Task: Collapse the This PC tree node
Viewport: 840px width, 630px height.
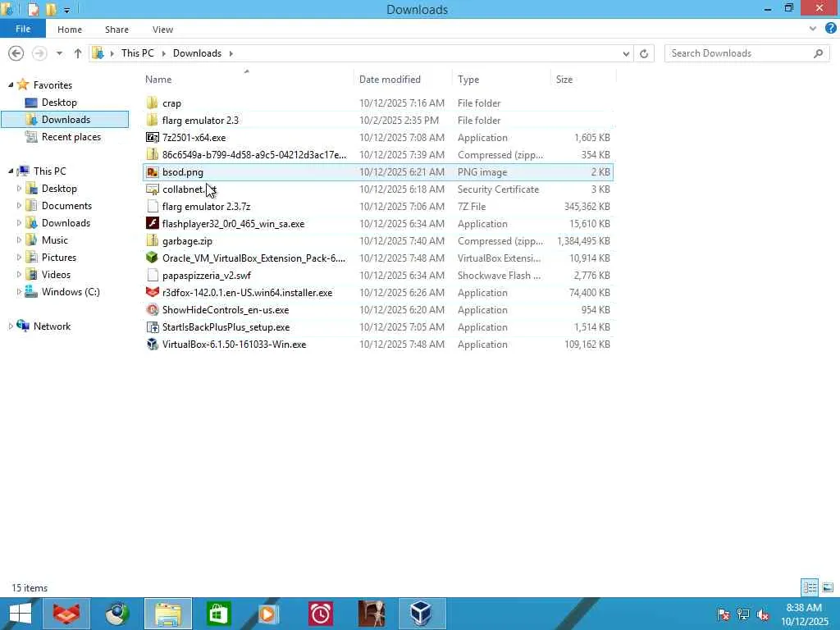Action: pyautogui.click(x=11, y=171)
